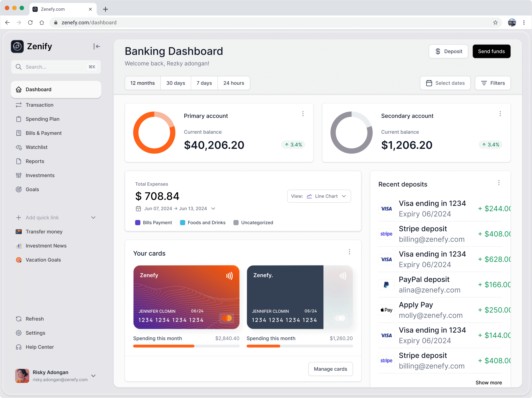Viewport: 532px width, 398px height.
Task: Open the View Line Chart dropdown
Action: coord(319,196)
